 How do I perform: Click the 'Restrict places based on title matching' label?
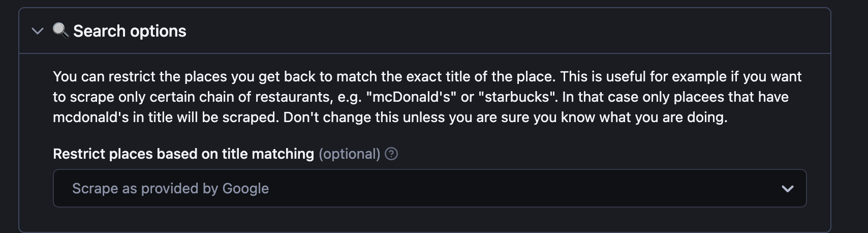183,154
